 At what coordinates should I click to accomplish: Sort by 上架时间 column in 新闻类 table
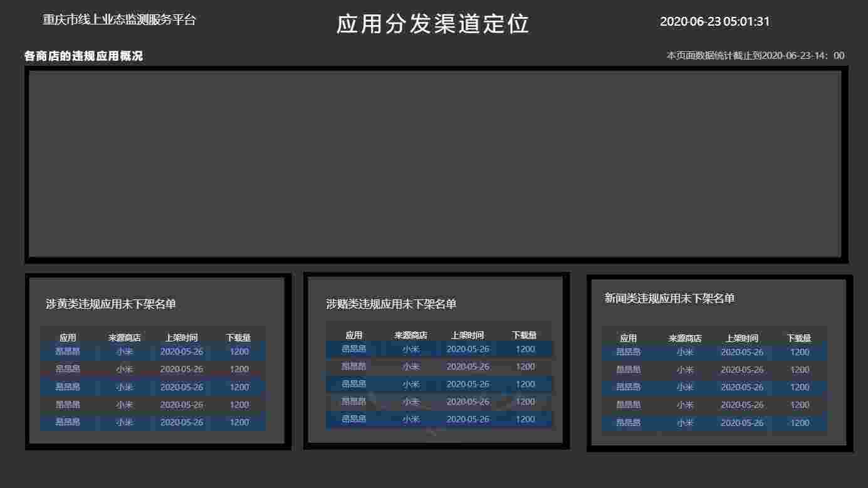point(742,338)
